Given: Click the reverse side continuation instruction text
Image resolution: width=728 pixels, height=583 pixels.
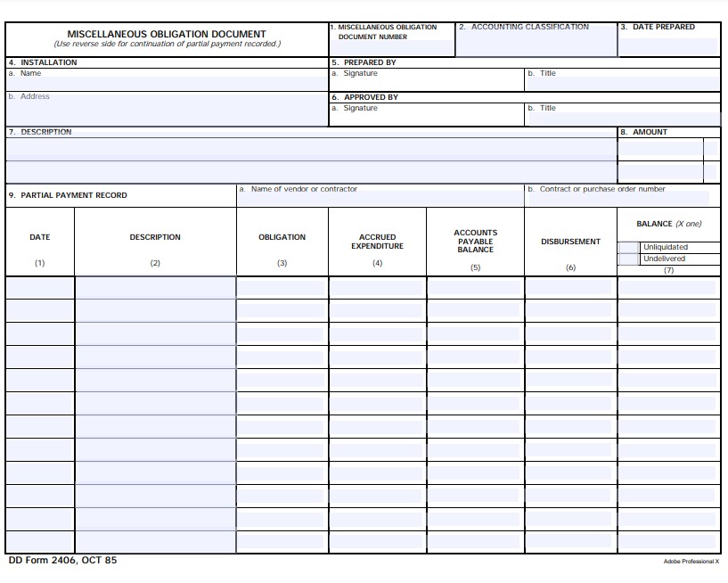Looking at the screenshot, I should (168, 45).
